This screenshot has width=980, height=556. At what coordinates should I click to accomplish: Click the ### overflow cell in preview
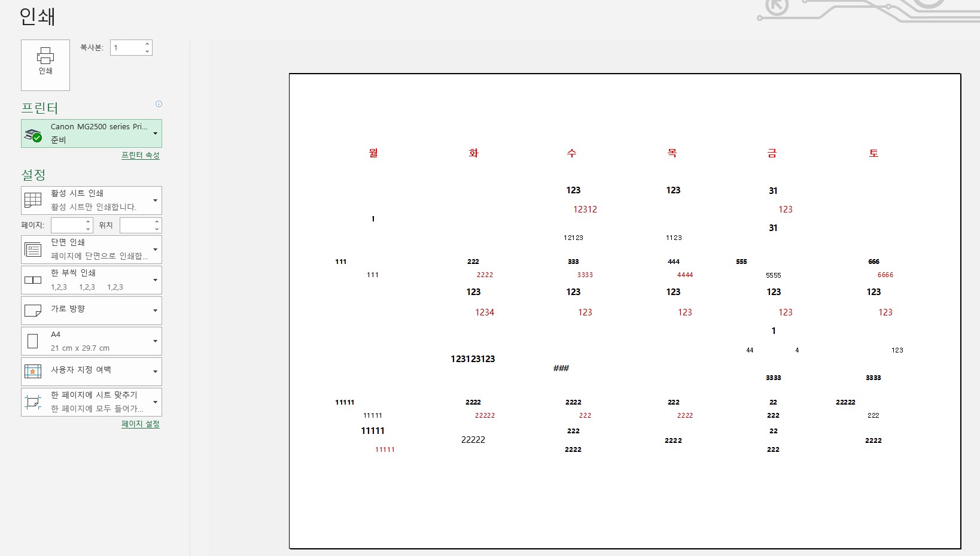tap(561, 368)
